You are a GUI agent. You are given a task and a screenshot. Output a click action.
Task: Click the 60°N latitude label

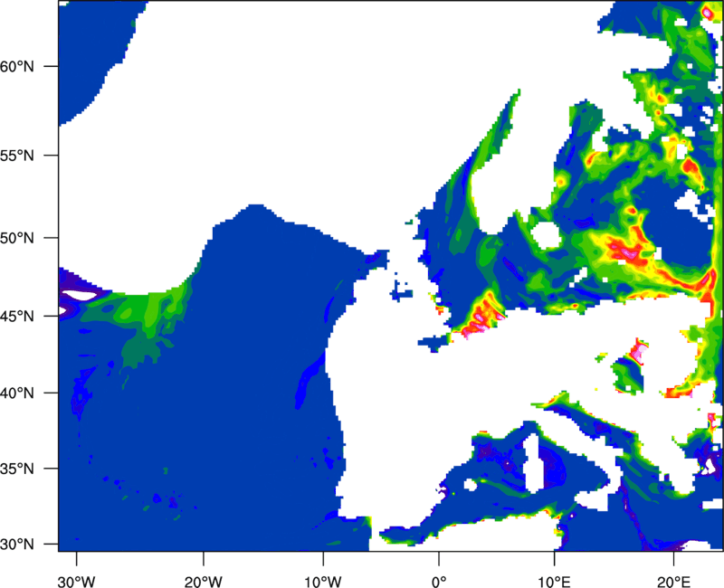pyautogui.click(x=17, y=66)
